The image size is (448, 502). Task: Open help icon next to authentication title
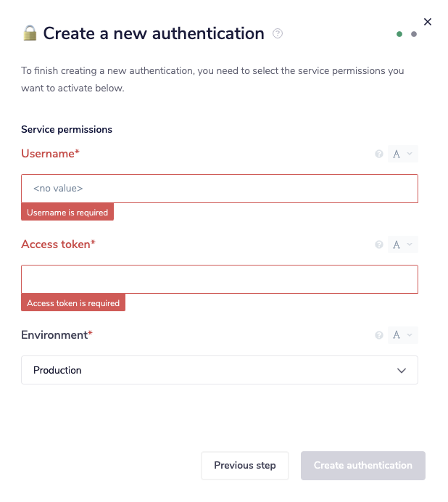coord(278,33)
